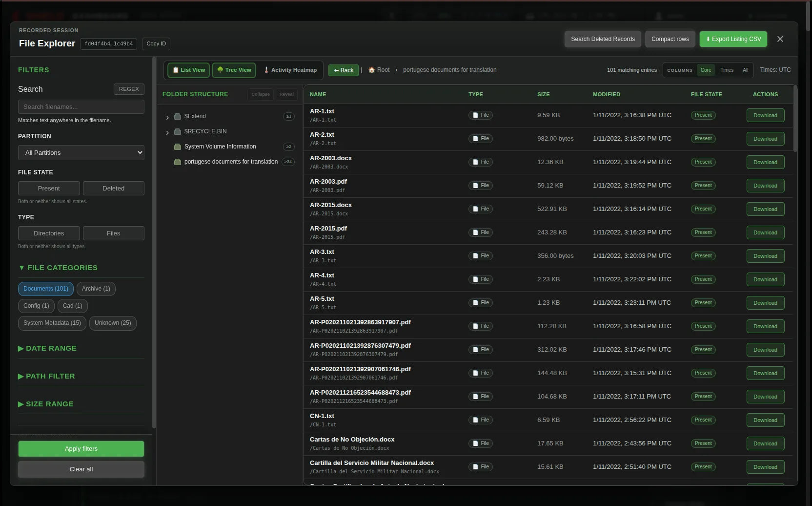Download Cartas de No Objeción.docx
Screen dimensions: 812x506
point(765,443)
